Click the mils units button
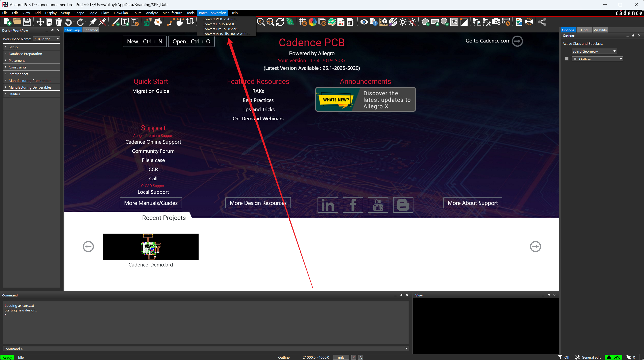This screenshot has height=360, width=644. point(341,357)
